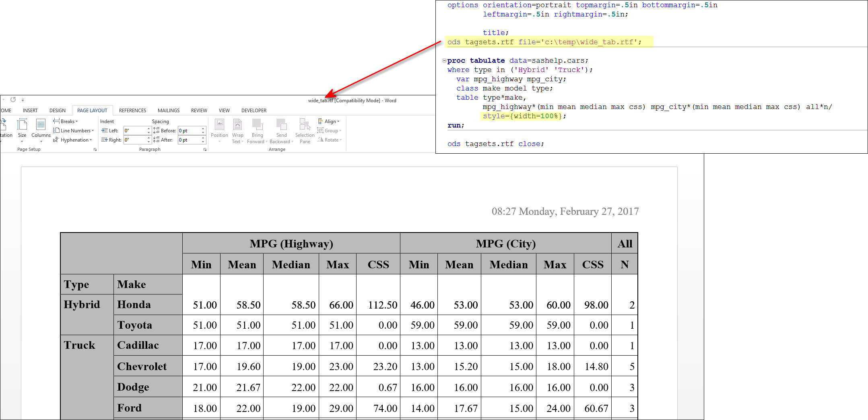Open the Line Numbers dropdown
Viewport: 868px width, 420px height.
coord(74,130)
